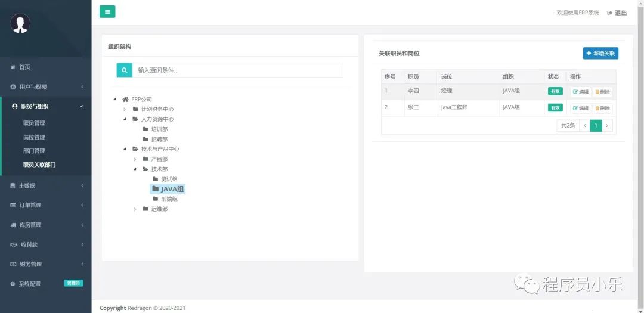Click the user avatar in the sidebar
The image size is (644, 313).
click(20, 23)
